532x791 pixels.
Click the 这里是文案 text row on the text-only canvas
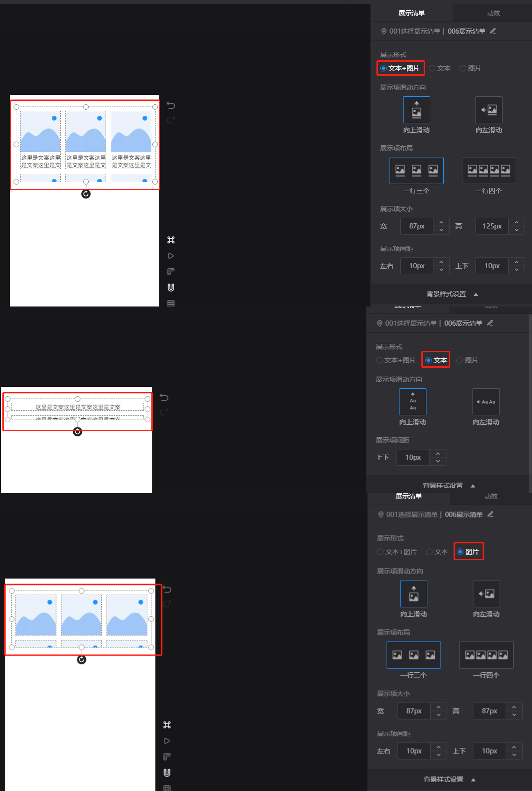pyautogui.click(x=78, y=407)
